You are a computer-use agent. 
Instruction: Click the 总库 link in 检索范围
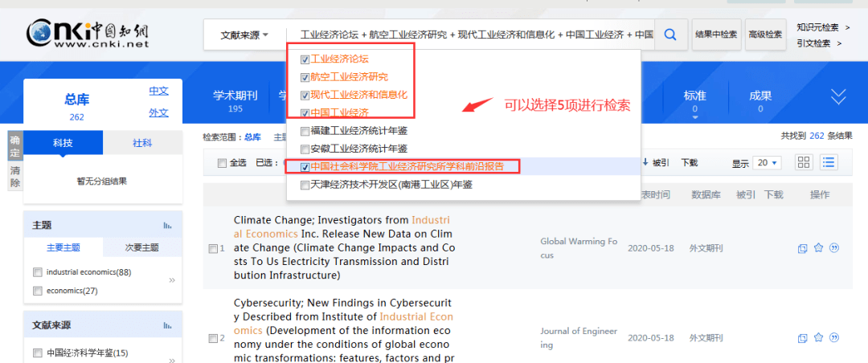pyautogui.click(x=252, y=137)
